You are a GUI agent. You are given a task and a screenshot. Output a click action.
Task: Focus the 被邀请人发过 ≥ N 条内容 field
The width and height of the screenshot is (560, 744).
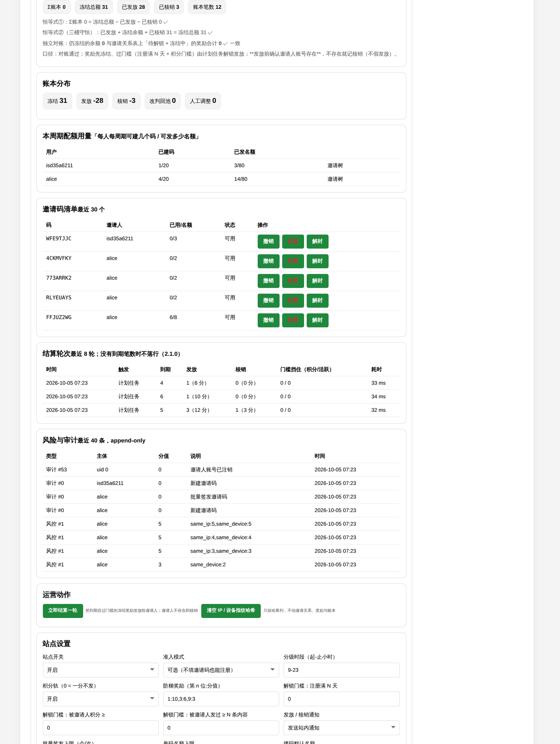tap(221, 728)
